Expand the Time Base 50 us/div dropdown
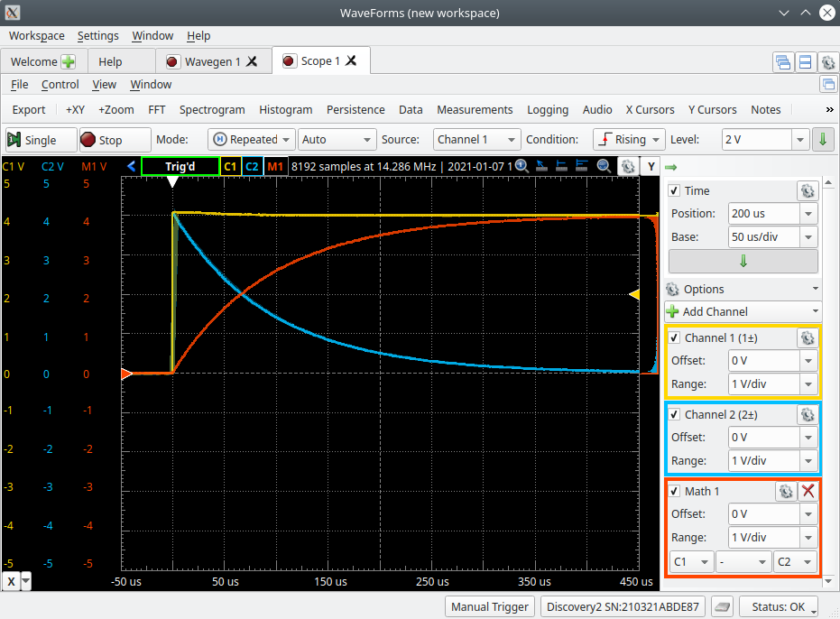840x619 pixels. [x=808, y=237]
